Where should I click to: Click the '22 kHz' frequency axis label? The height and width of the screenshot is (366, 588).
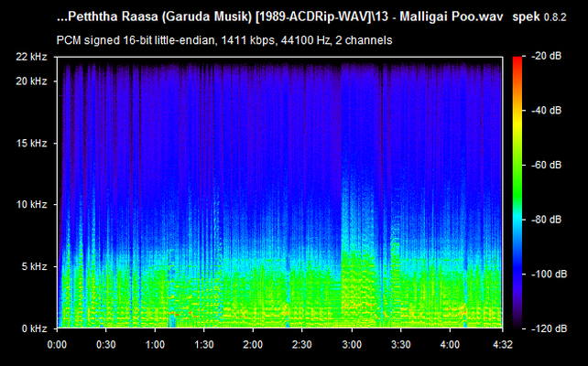pyautogui.click(x=31, y=57)
